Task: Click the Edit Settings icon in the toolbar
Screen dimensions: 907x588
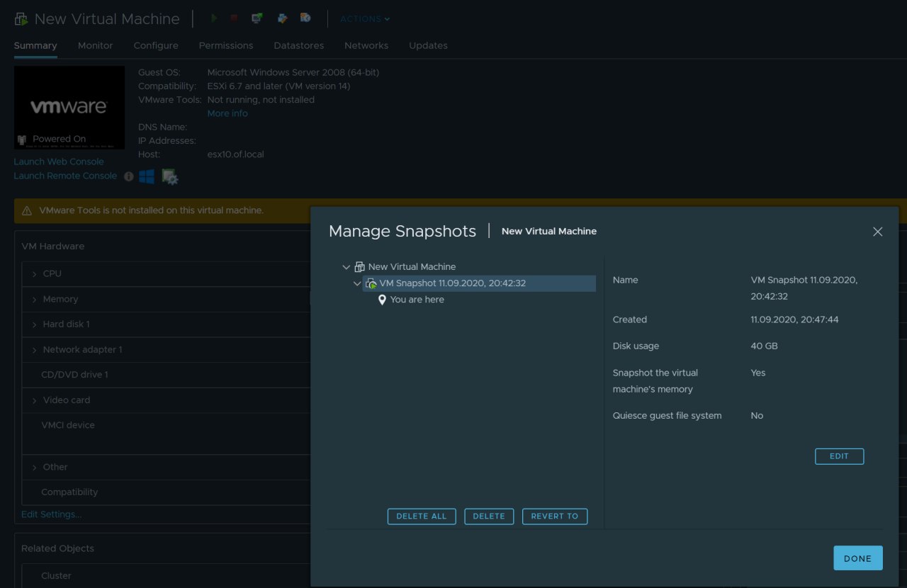Action: 282,18
